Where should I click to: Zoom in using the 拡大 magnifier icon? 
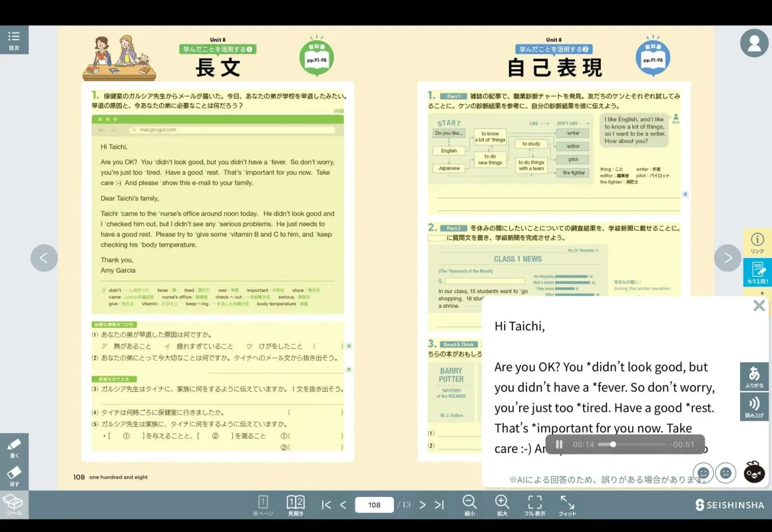[502, 504]
